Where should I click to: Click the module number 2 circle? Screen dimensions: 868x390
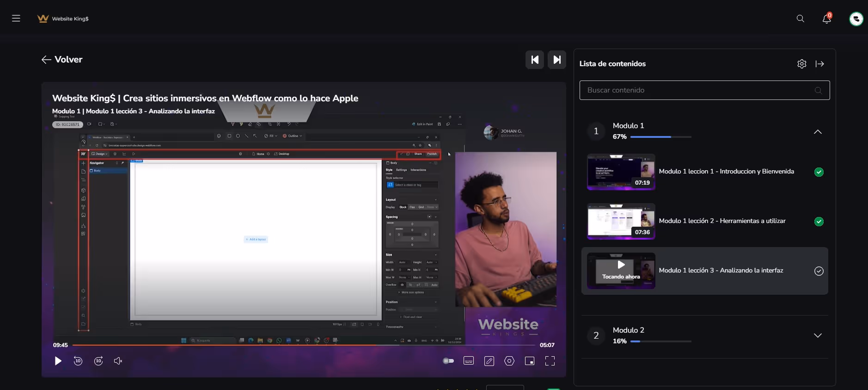596,336
